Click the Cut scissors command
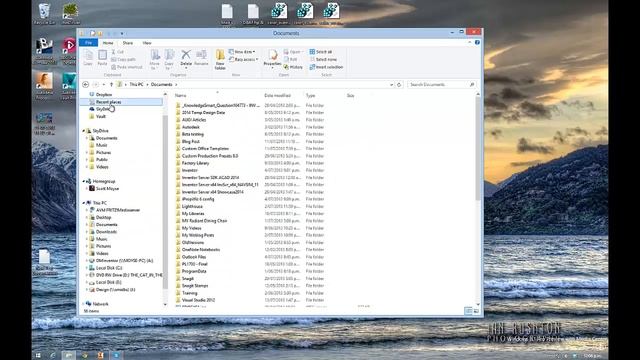The image size is (640, 360). click(x=118, y=52)
